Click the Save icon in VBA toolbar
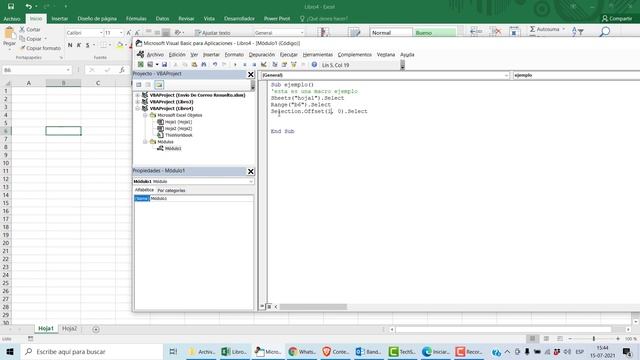 (164, 64)
